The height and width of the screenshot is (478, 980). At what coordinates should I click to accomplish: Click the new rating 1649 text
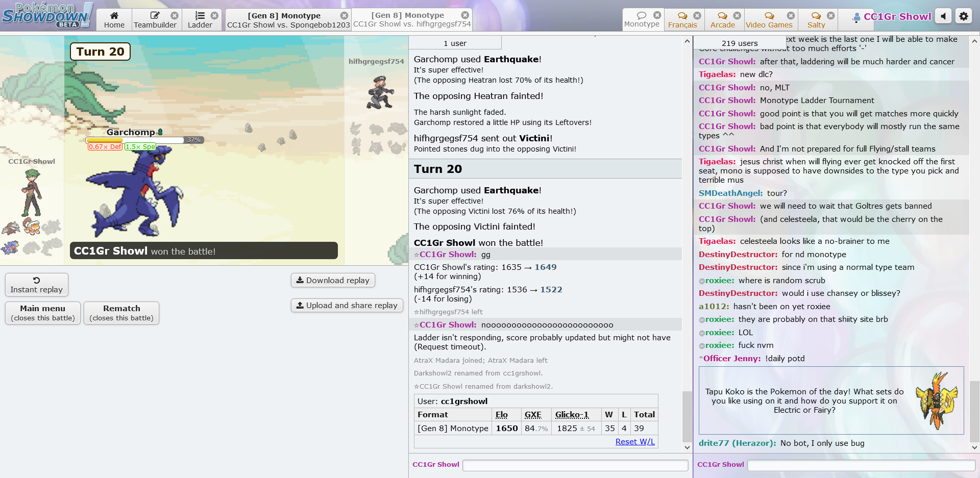pyautogui.click(x=546, y=267)
